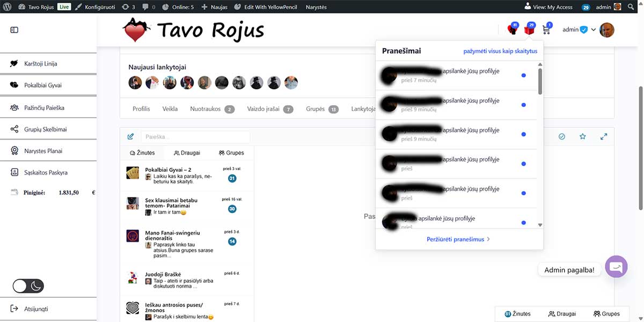644x322 pixels.
Task: Open the shopping cart icon
Action: pyautogui.click(x=547, y=30)
